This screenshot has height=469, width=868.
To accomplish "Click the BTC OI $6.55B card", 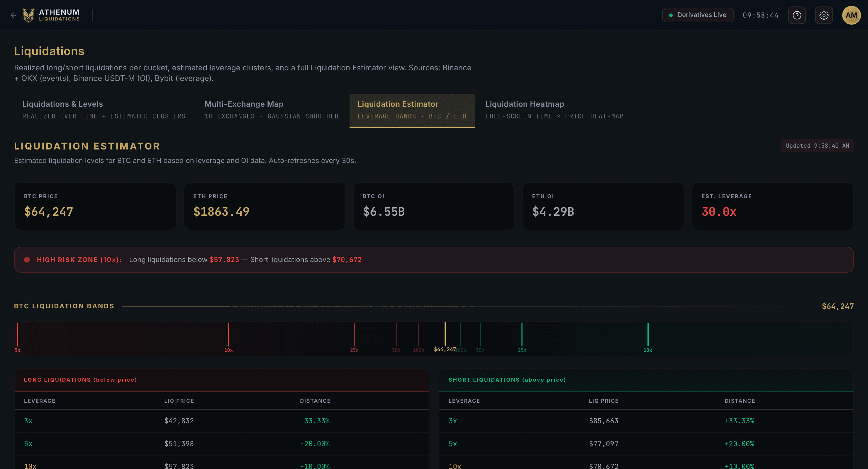I will click(x=434, y=206).
